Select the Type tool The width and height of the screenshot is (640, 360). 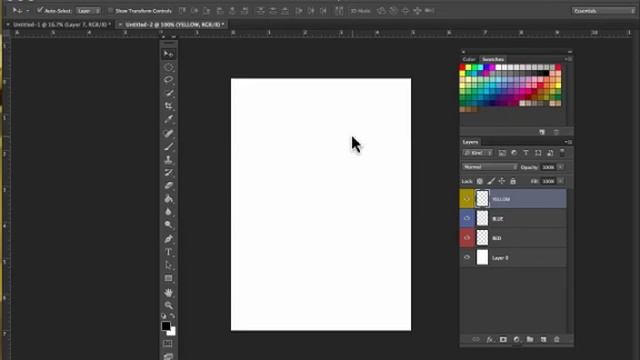[168, 252]
